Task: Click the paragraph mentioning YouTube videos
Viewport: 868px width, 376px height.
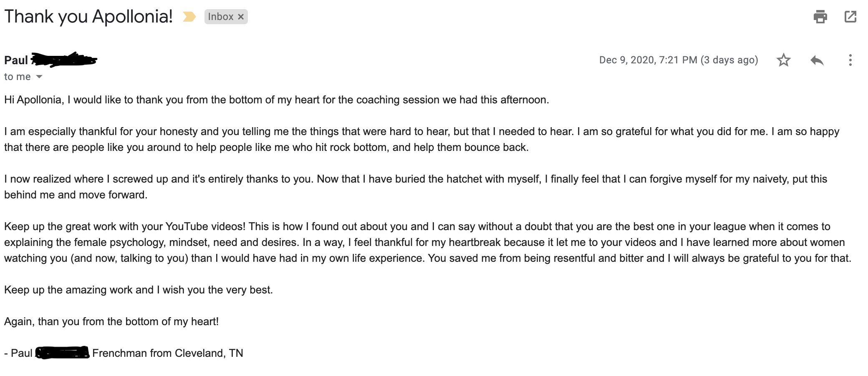Action: (x=428, y=242)
